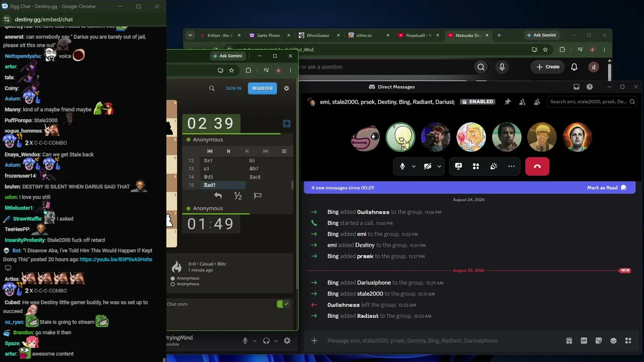Open a new tab in the back Chrome window

[x=499, y=35]
